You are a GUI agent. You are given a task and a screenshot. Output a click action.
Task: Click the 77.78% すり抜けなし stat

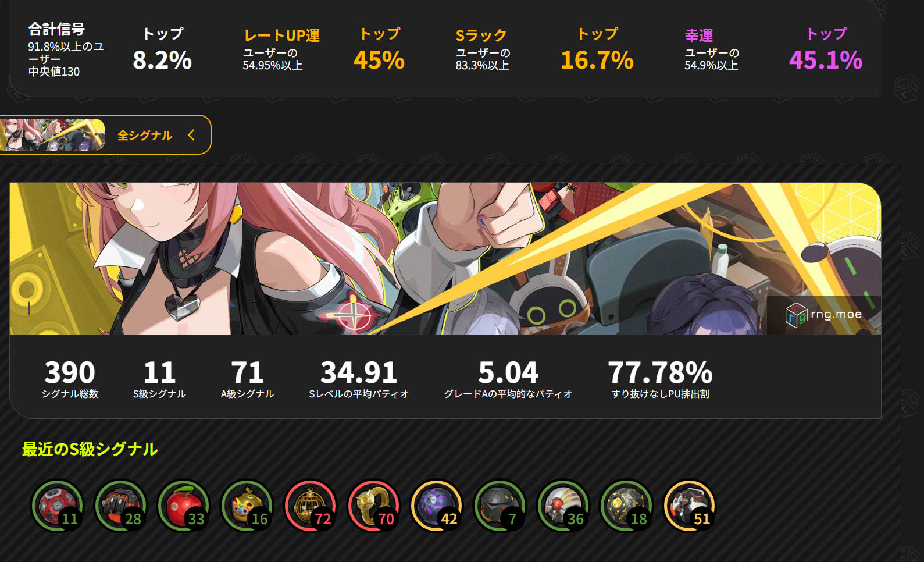(660, 379)
